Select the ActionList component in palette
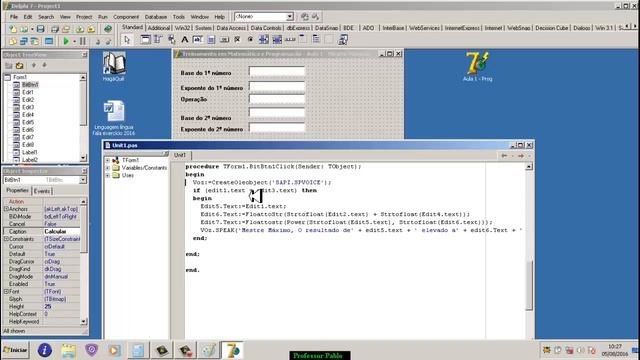The width and height of the screenshot is (640, 360). pyautogui.click(x=343, y=40)
